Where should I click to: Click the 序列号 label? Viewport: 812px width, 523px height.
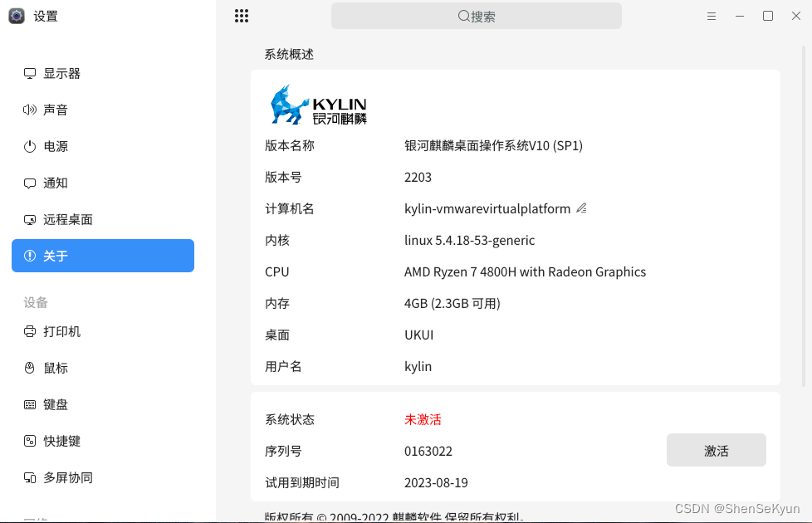point(283,451)
